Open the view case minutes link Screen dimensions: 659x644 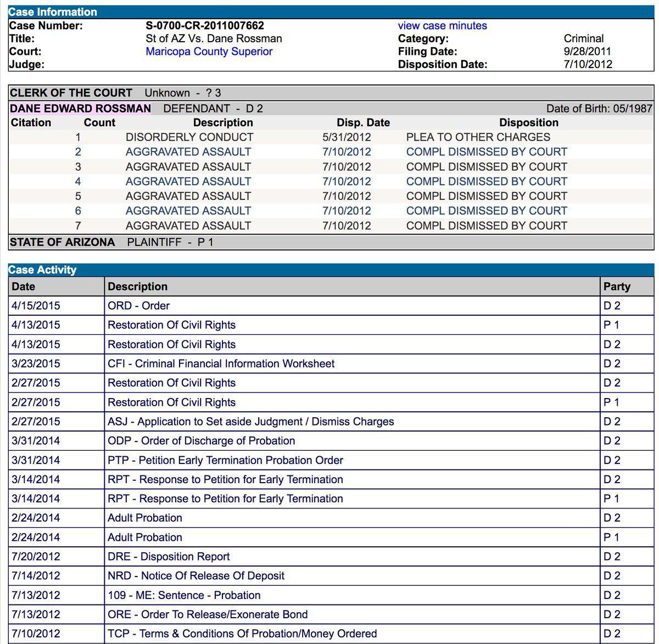(442, 26)
